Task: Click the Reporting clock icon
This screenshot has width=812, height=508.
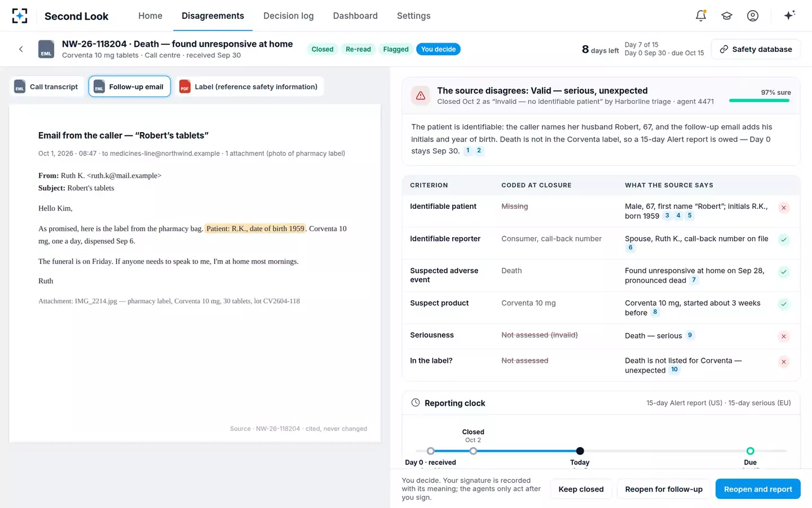Action: (416, 402)
